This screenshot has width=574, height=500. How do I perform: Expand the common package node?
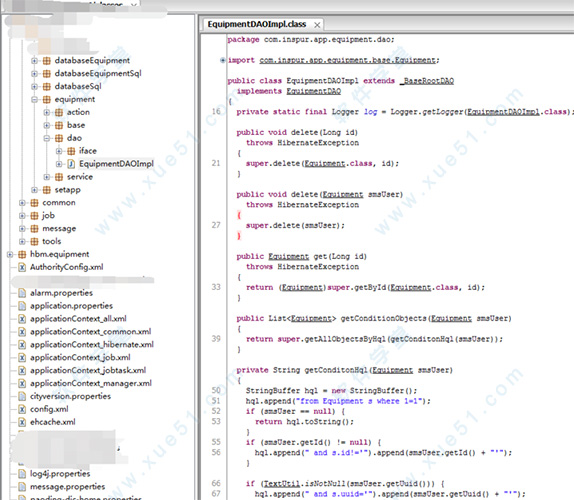22,203
